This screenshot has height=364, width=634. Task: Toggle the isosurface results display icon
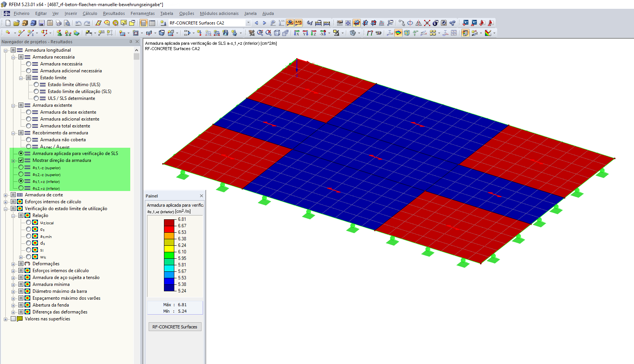click(x=398, y=33)
